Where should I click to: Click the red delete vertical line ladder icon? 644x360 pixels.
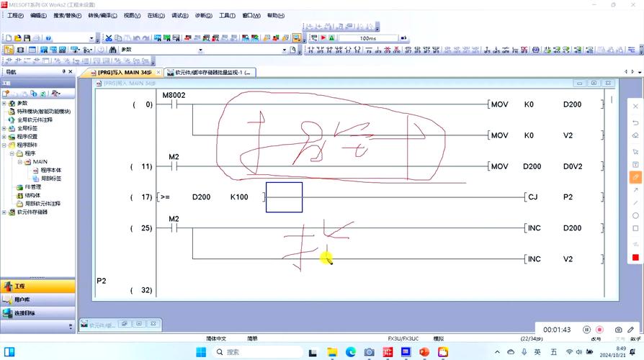coord(396,50)
